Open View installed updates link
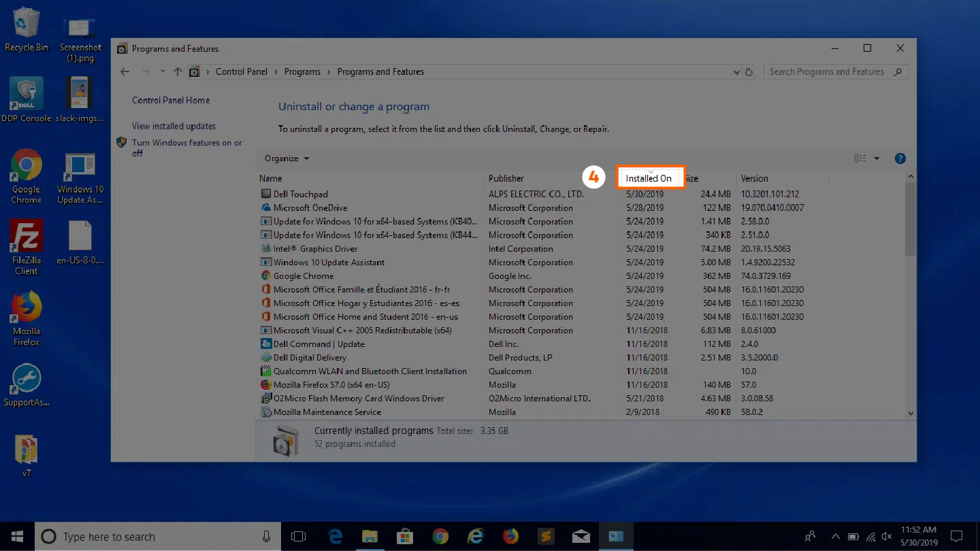980x551 pixels. point(174,126)
